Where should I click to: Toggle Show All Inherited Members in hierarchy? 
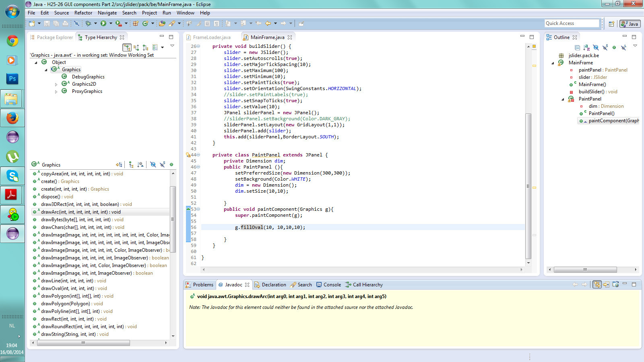[x=131, y=165]
